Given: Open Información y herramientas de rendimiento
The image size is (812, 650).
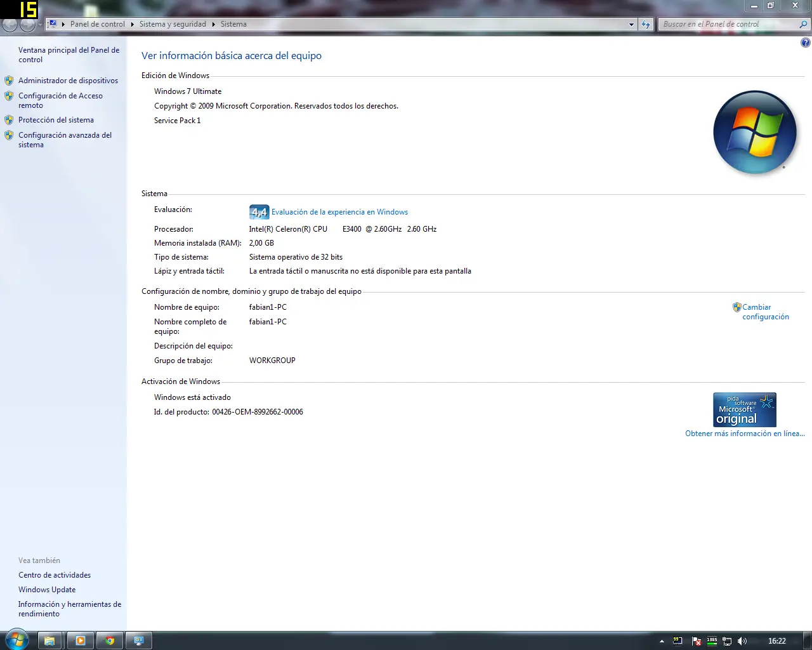Looking at the screenshot, I should pos(70,609).
